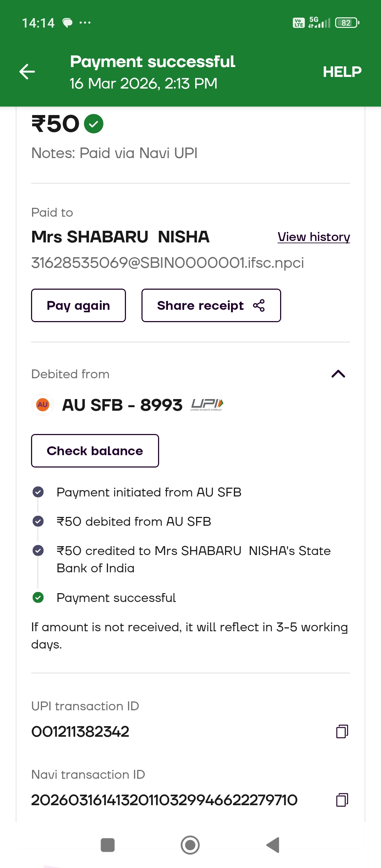Tap the AU bank logo icon
Screen dimensions: 381x868
[x=43, y=405]
